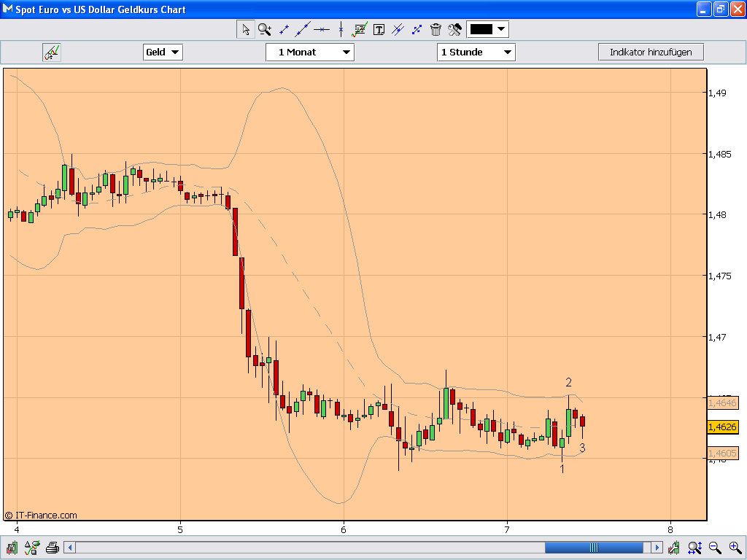The height and width of the screenshot is (560, 747).
Task: Click the 1,475 price axis label
Action: pyautogui.click(x=719, y=276)
